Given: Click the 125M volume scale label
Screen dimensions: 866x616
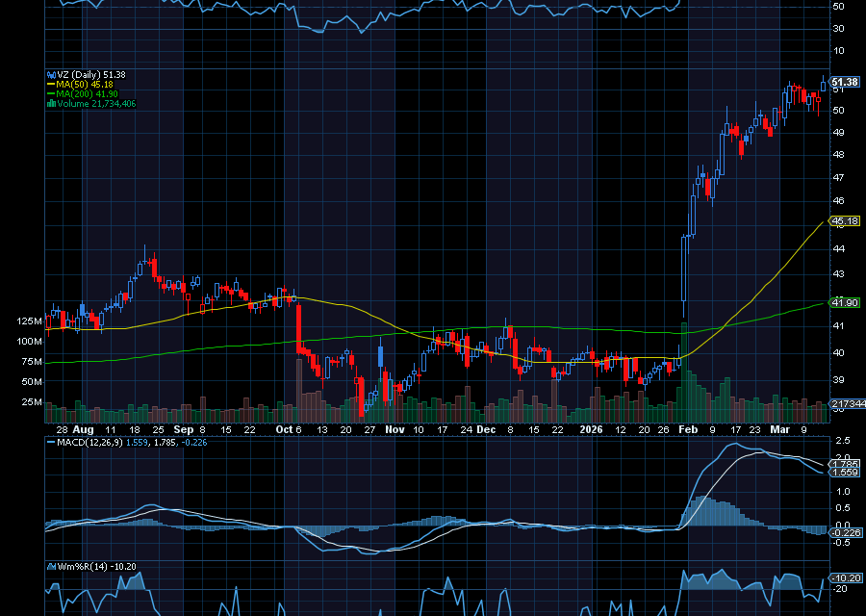Looking at the screenshot, I should (x=31, y=319).
